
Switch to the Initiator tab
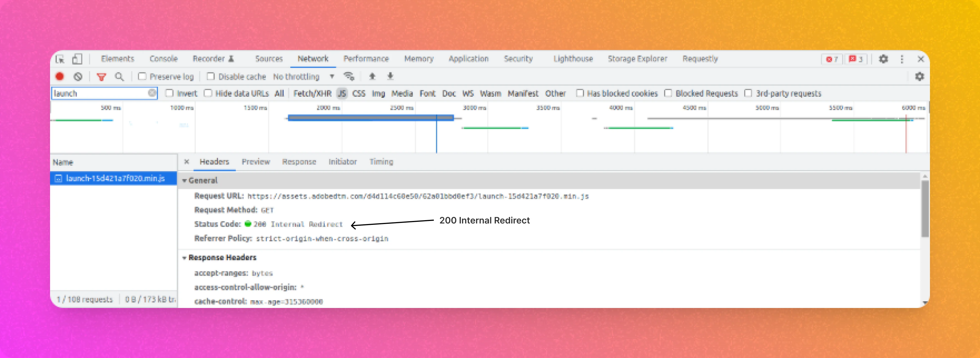[342, 162]
